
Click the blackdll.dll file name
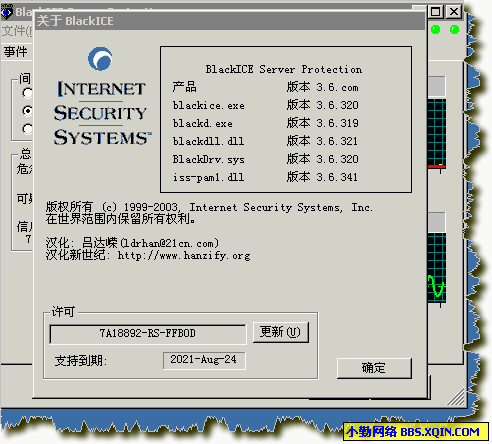point(208,141)
